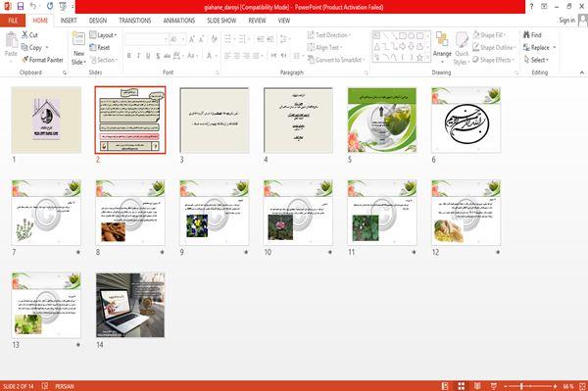Collapse the ribbon arrow
588x391 pixels.
(x=582, y=73)
